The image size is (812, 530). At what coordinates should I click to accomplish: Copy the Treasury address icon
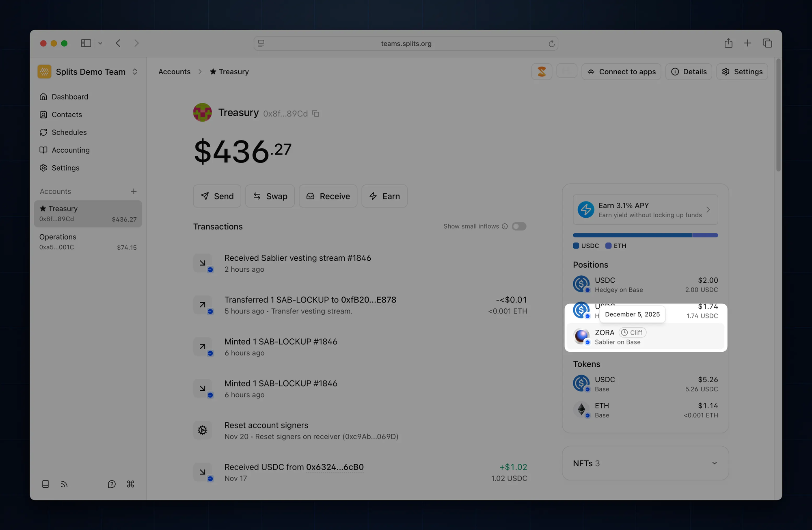coord(315,114)
